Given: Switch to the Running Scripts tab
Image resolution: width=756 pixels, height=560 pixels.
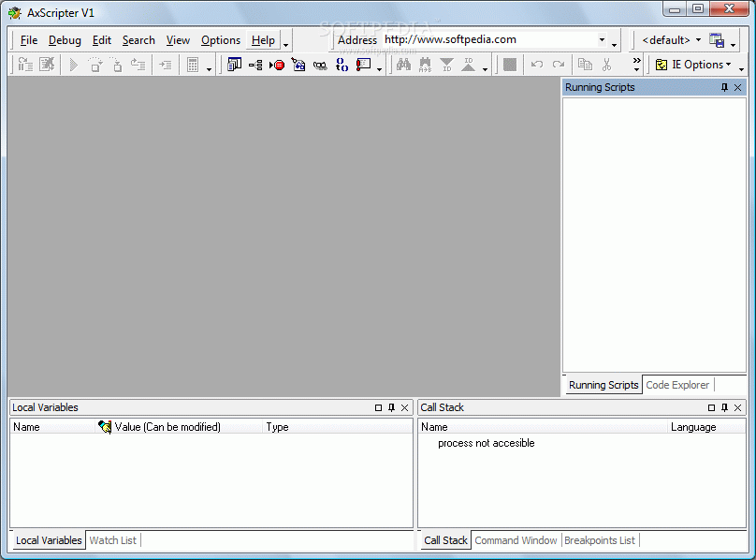Looking at the screenshot, I should [603, 385].
